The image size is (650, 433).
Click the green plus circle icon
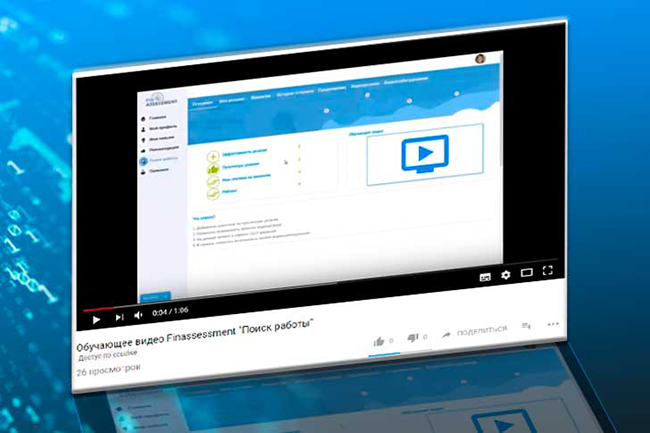213,156
